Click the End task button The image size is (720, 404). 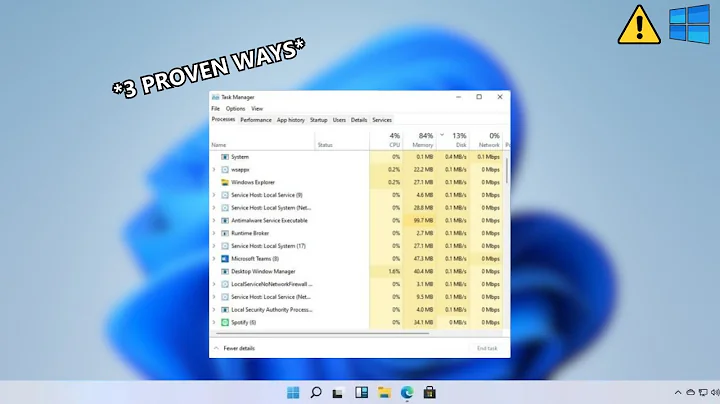point(487,348)
